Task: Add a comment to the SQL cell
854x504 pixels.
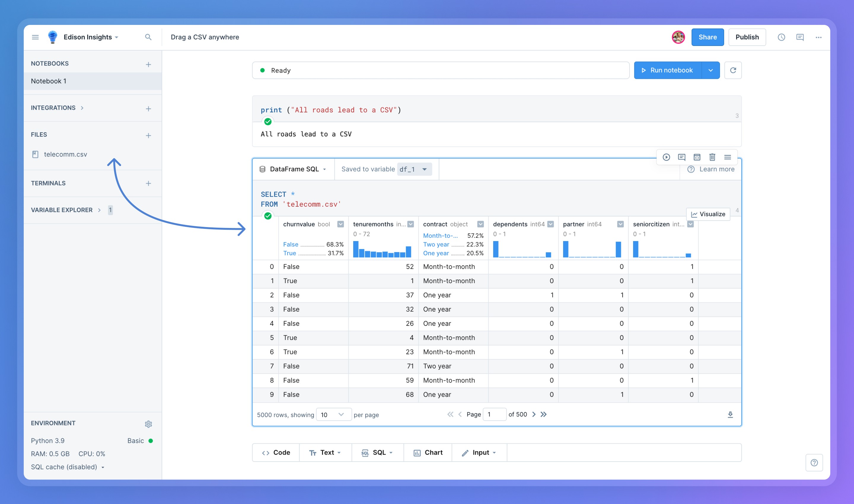Action: click(x=681, y=157)
